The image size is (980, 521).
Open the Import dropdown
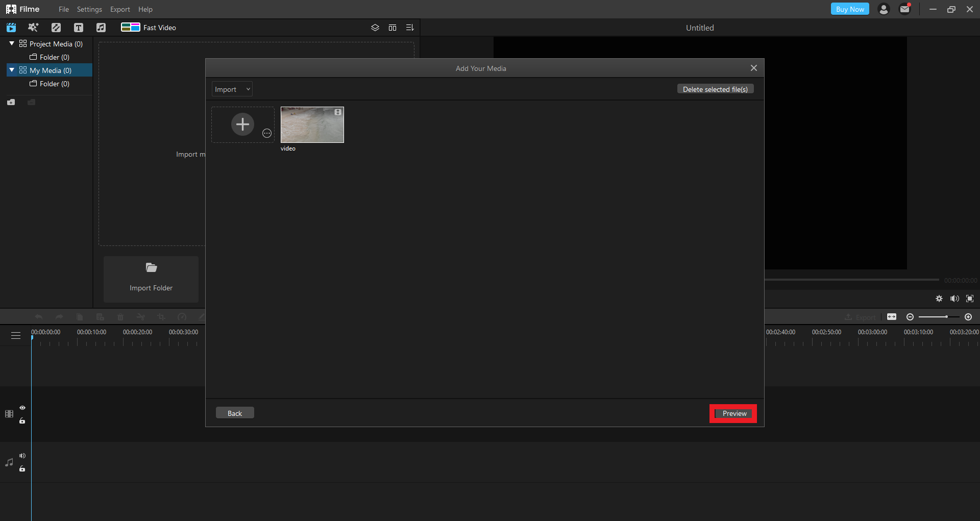click(x=232, y=89)
